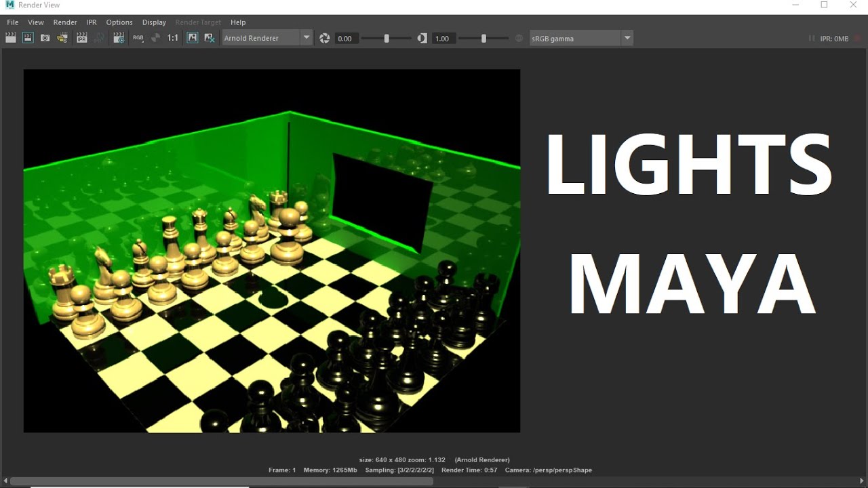Click the Sampling [3/2/2/2/2/2] status text

click(x=399, y=470)
